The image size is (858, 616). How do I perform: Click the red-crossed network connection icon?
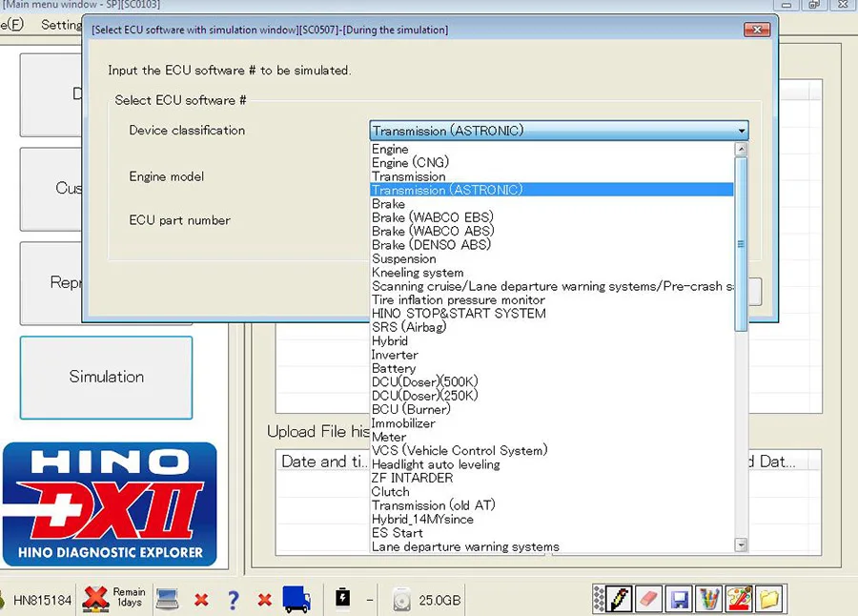click(95, 599)
